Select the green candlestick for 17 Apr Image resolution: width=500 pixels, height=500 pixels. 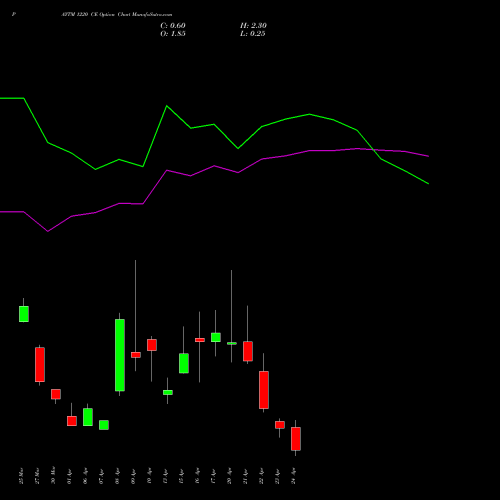click(216, 337)
